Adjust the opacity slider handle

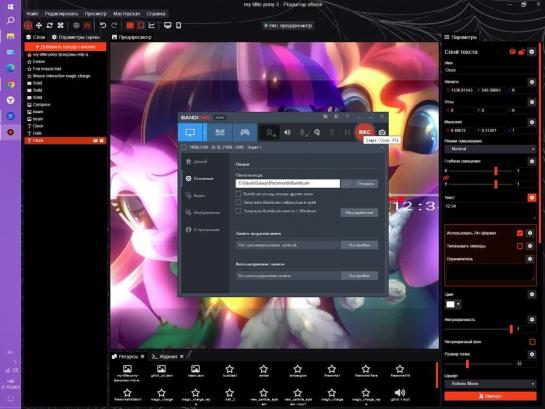(511, 329)
